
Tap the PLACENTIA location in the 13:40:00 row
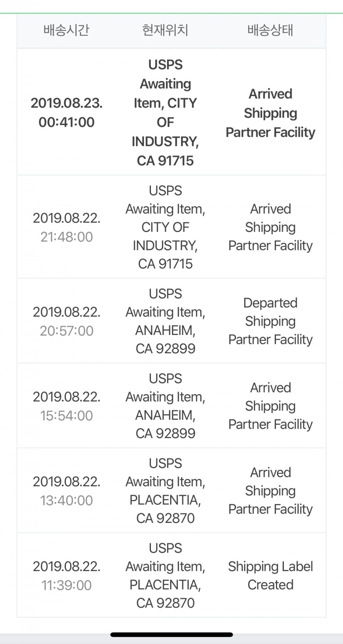point(165,491)
